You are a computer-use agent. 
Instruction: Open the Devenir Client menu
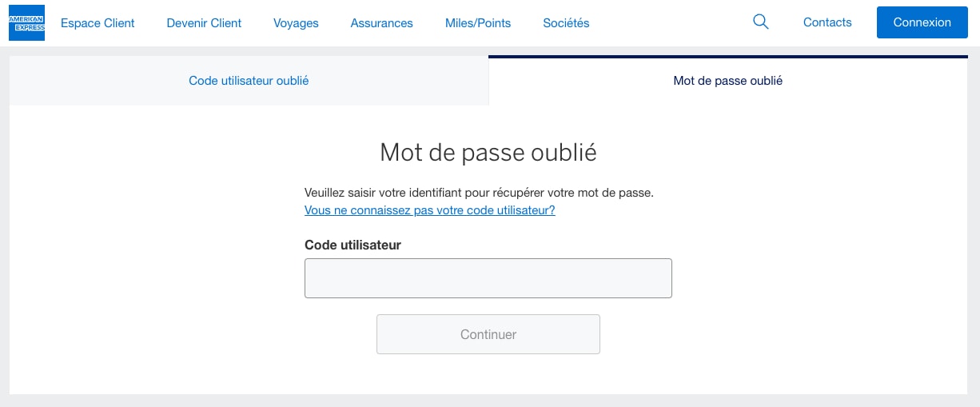point(204,23)
